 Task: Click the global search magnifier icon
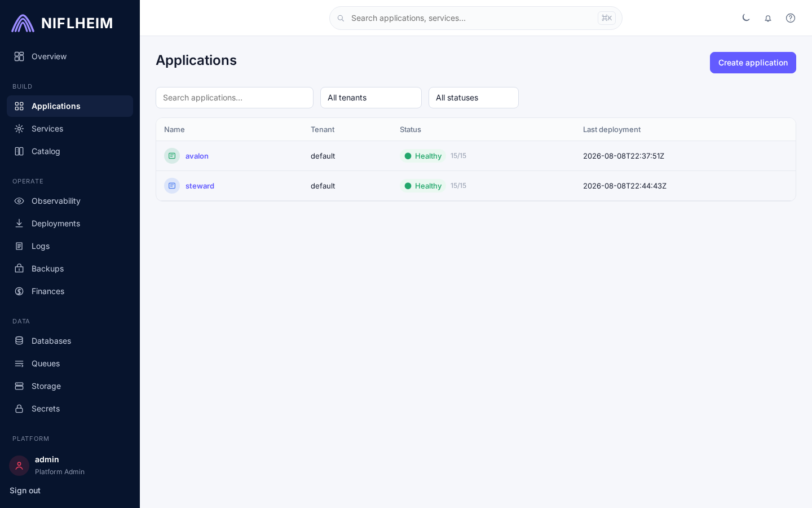[341, 18]
